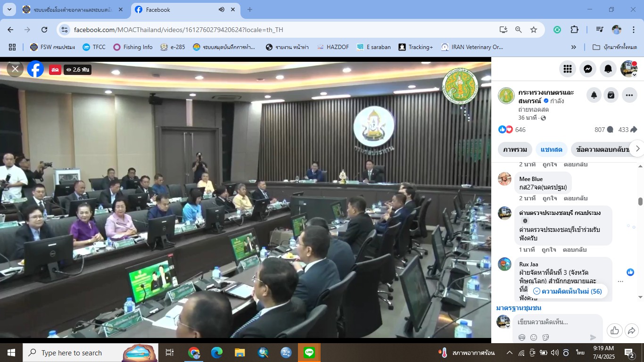Click the address bar URL
This screenshot has width=644, height=362.
(179, 30)
